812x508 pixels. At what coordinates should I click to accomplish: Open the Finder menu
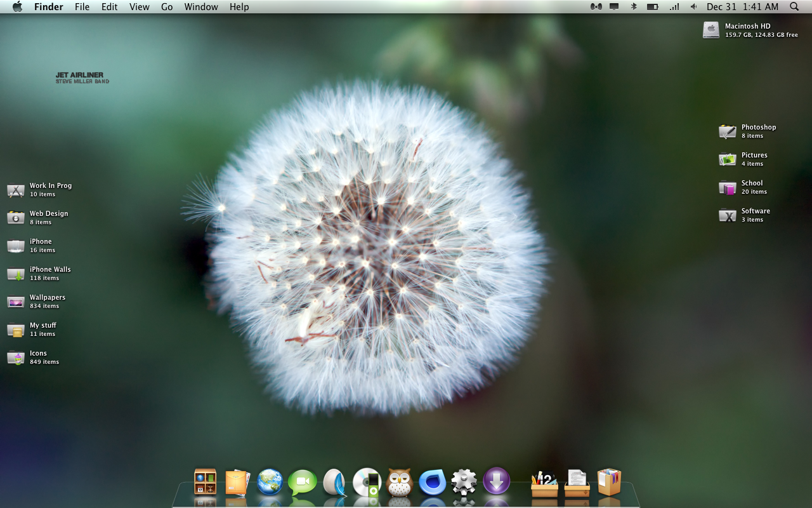(48, 7)
